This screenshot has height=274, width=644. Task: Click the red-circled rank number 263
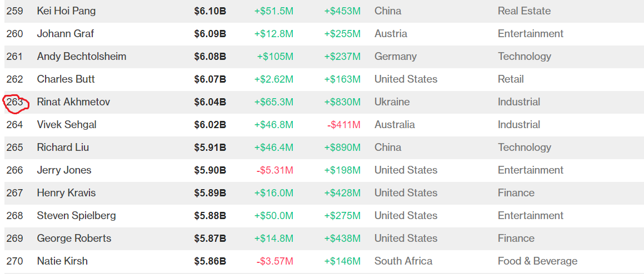15,102
